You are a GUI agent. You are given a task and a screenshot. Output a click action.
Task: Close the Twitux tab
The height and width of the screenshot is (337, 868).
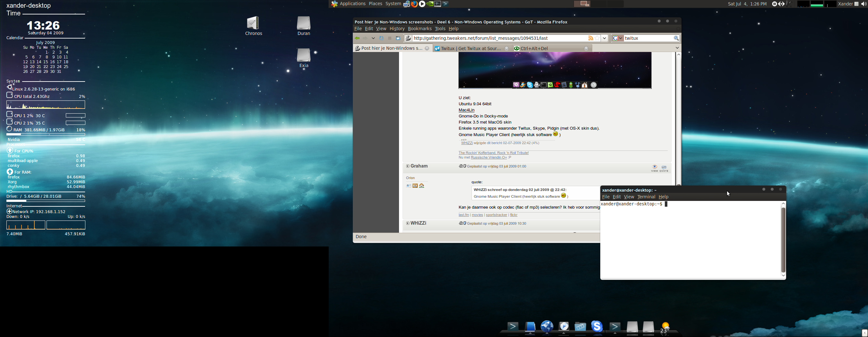(506, 48)
